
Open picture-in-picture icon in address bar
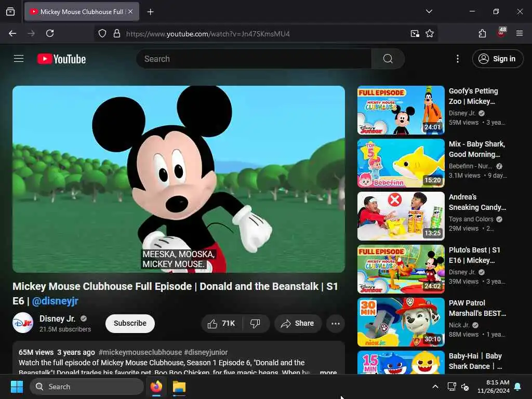[415, 33]
